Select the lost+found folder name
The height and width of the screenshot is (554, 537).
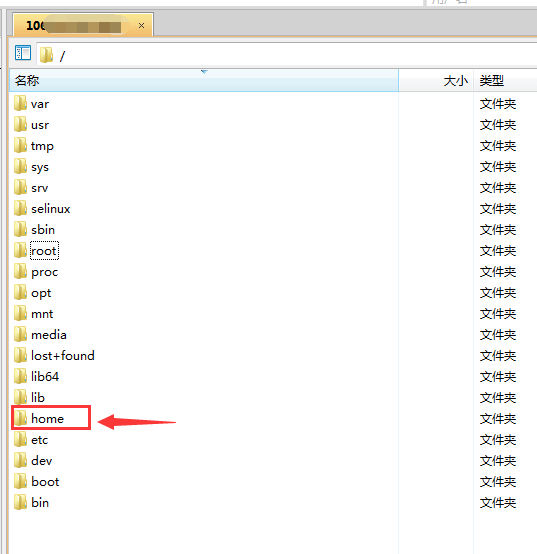click(x=63, y=355)
